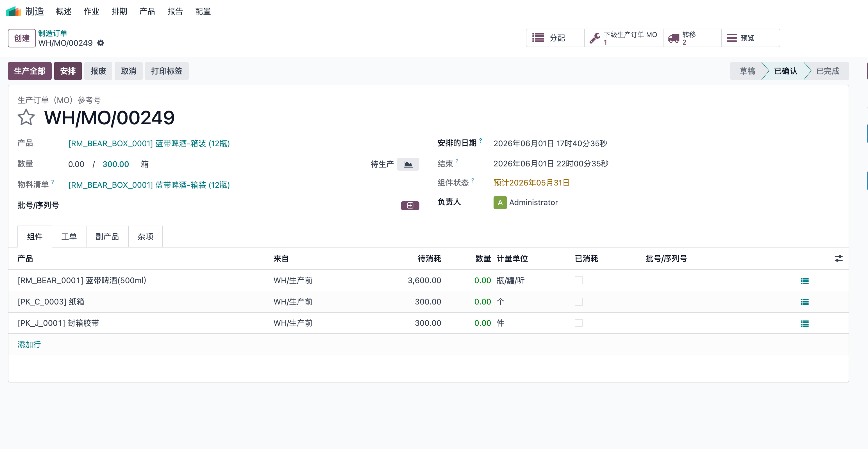This screenshot has width=868, height=449.
Task: Click the 生产全部 button
Action: click(x=30, y=71)
